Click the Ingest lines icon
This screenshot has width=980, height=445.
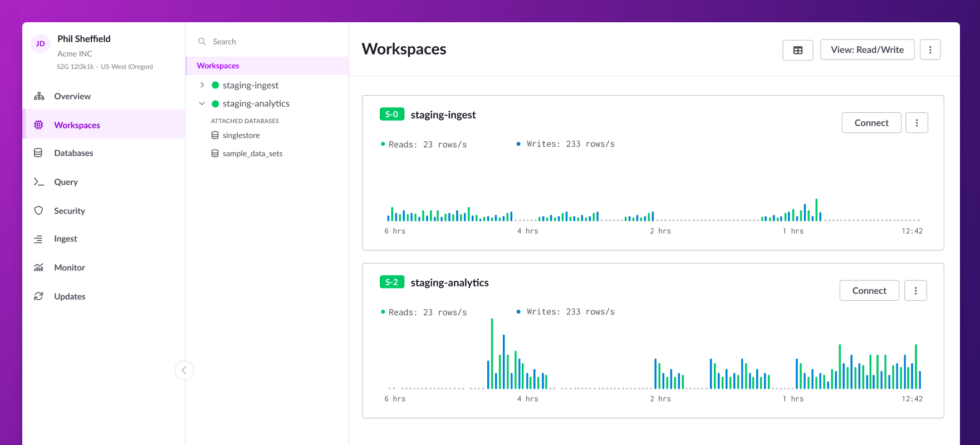[x=38, y=239]
